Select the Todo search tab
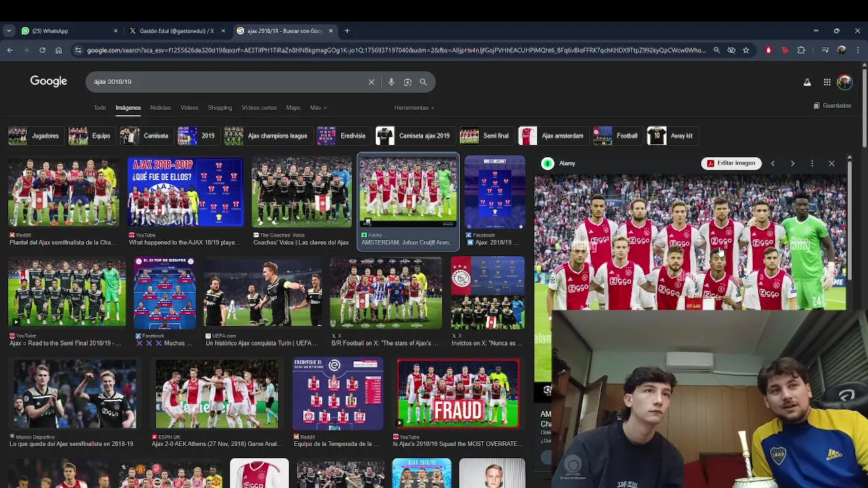This screenshot has width=868, height=488. point(100,108)
